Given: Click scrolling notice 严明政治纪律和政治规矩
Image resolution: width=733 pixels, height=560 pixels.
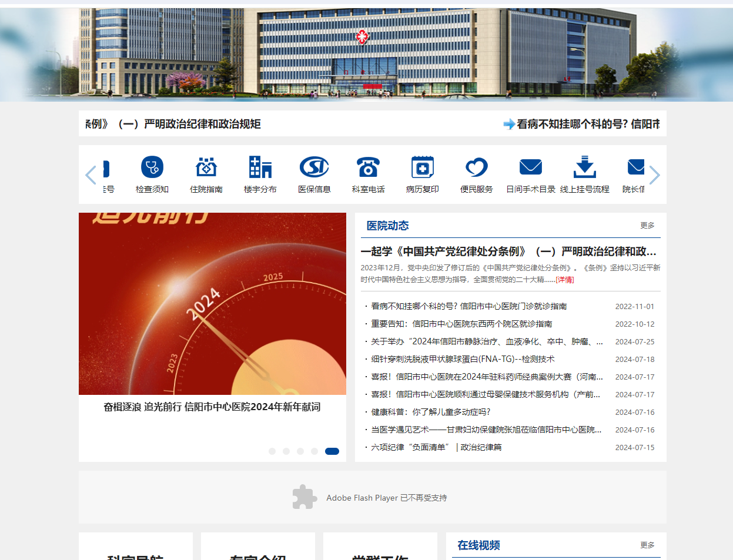Looking at the screenshot, I should pyautogui.click(x=173, y=124).
